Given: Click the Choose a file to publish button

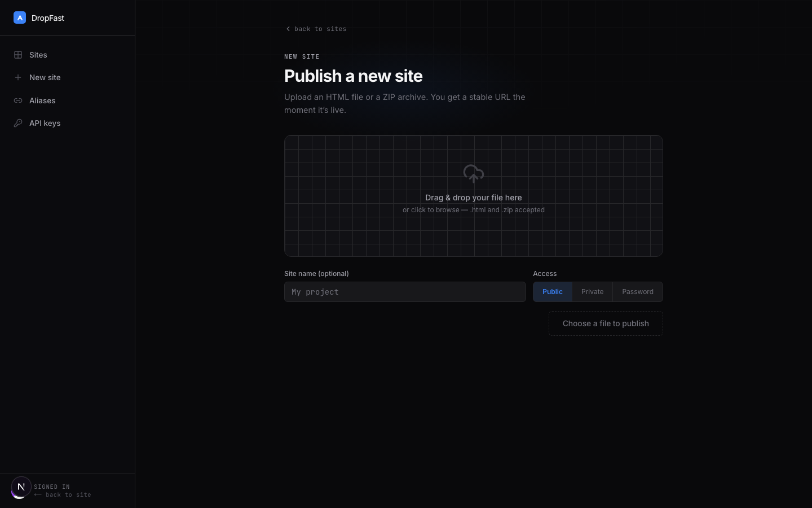Looking at the screenshot, I should [606, 323].
